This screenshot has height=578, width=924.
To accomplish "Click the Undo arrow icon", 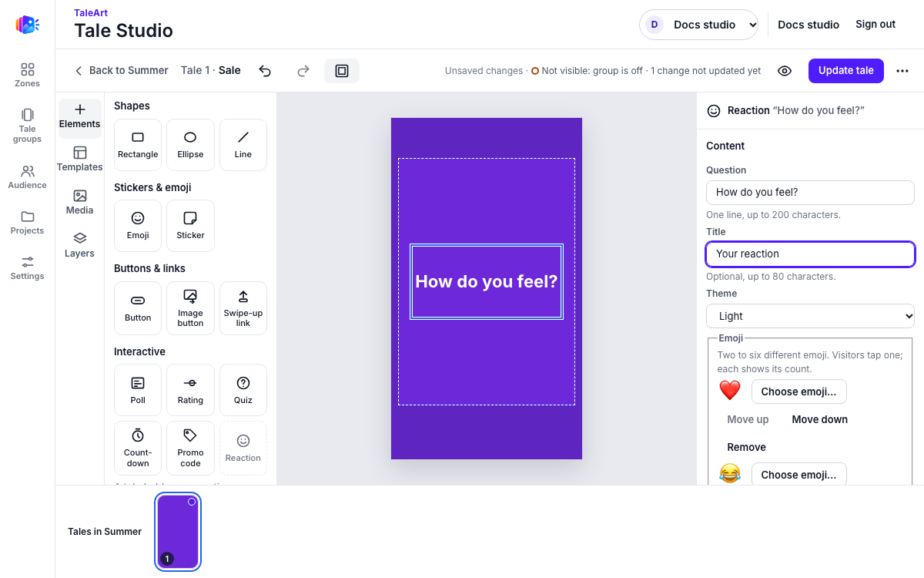I will pyautogui.click(x=265, y=71).
